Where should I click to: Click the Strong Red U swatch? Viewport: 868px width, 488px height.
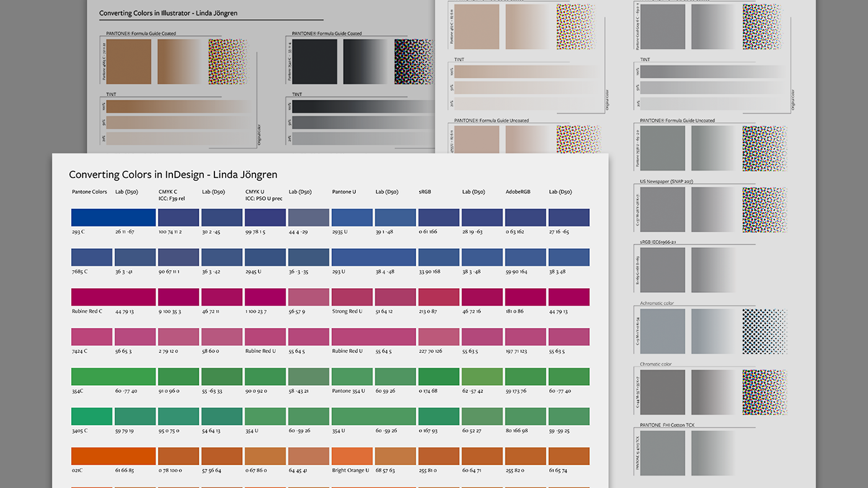coord(352,297)
